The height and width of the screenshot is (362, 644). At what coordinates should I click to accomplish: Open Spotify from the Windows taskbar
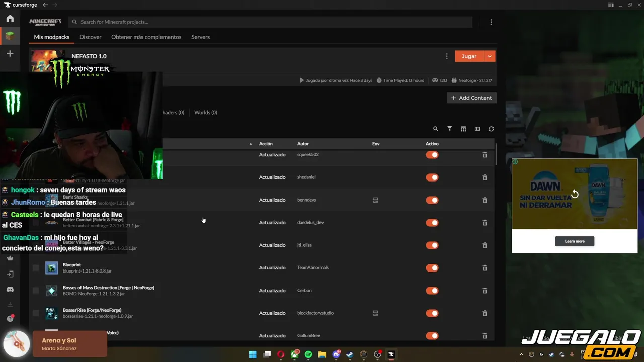click(x=308, y=354)
